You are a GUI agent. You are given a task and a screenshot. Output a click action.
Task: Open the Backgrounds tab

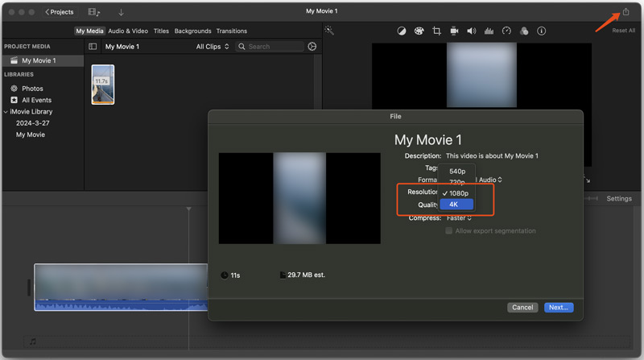tap(192, 31)
